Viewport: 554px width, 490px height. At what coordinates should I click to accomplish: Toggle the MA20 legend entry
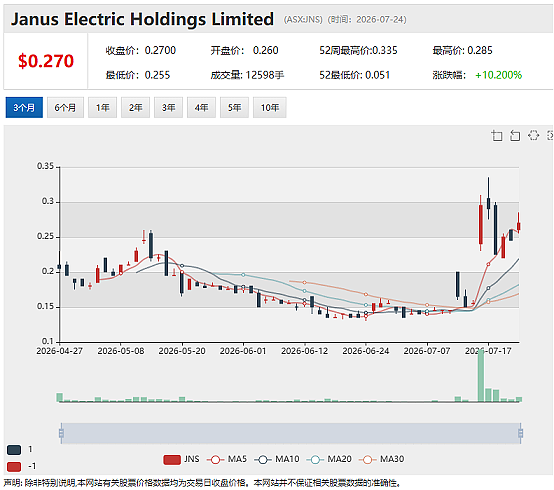(329, 459)
